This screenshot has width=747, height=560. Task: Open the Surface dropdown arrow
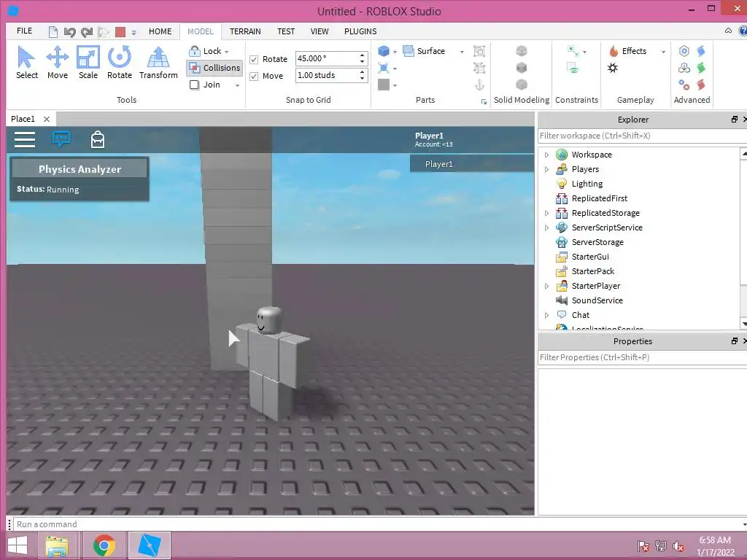tap(462, 52)
